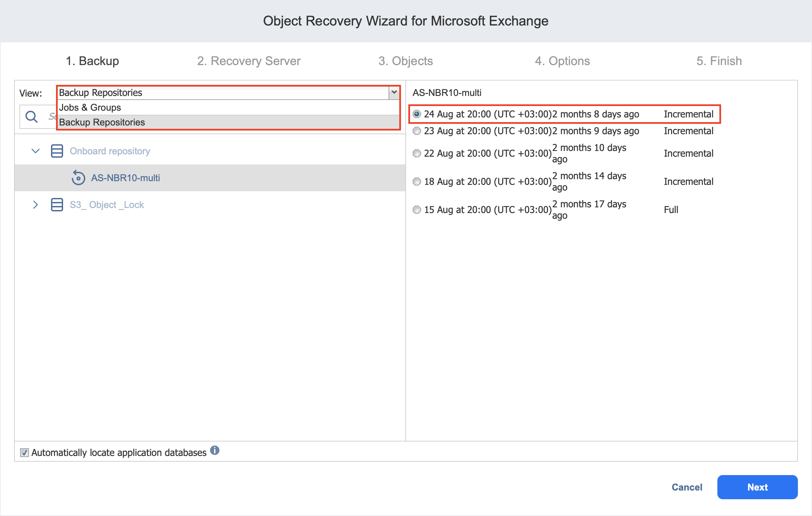The image size is (812, 516).
Task: Go to the 5. Finish step
Action: click(719, 61)
